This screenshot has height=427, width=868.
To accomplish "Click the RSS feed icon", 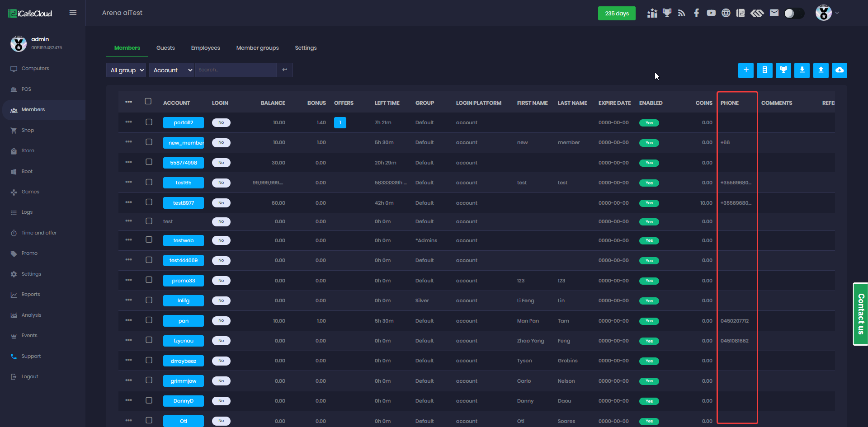I will (681, 13).
